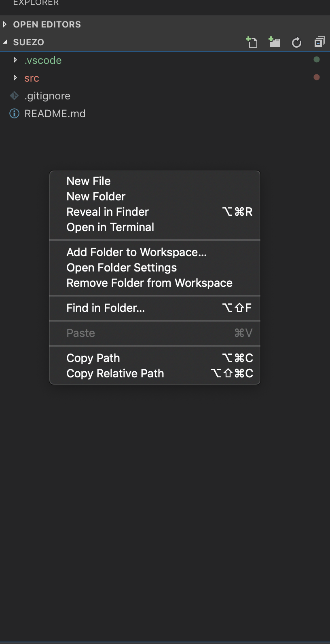
Task: Choose New File from the context menu
Action: point(89,181)
